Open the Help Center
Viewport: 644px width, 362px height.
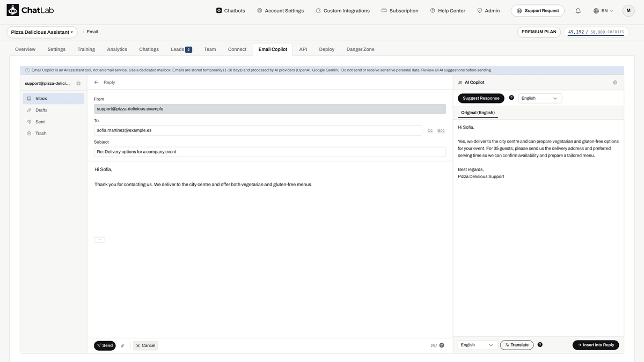(x=448, y=11)
